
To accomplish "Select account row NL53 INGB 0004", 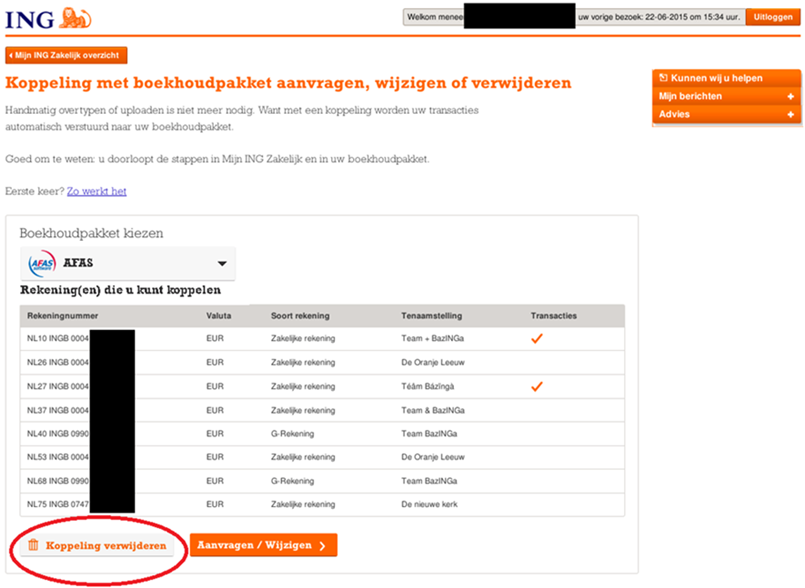I will pyautogui.click(x=322, y=457).
